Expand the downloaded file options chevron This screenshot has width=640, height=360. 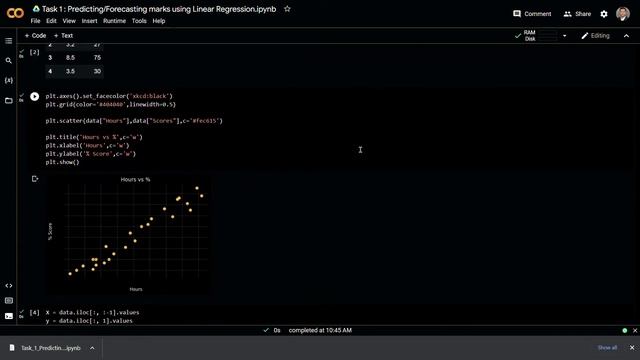click(92, 348)
